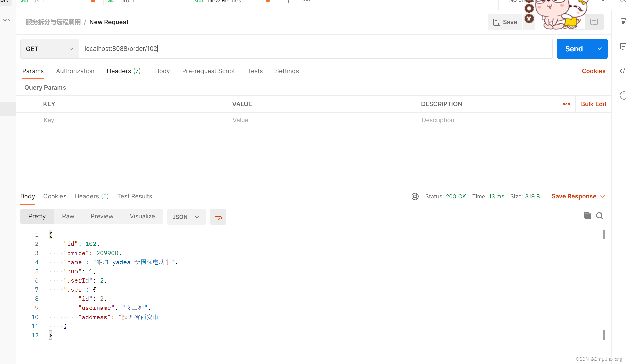
Task: Click sidebar three-dot more icon
Action: point(6,20)
